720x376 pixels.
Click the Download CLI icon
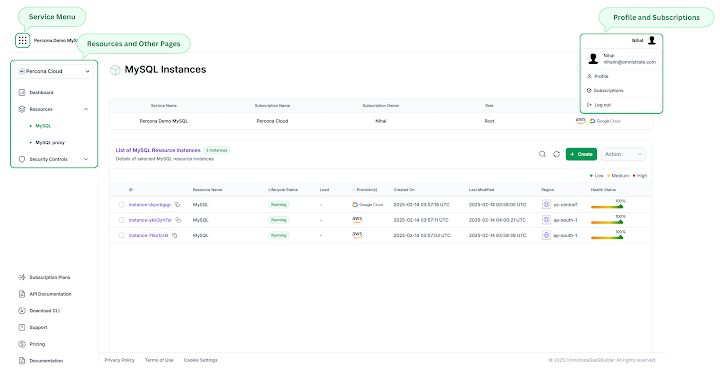(22, 310)
